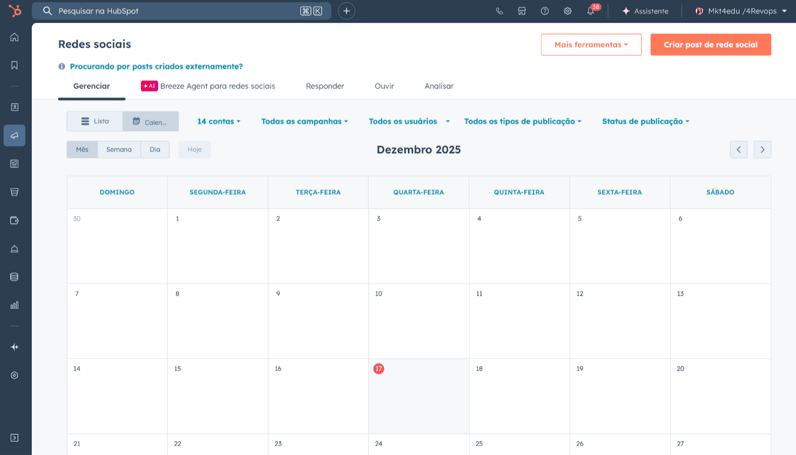Expand the 'Todas as campanhas' filter
The height and width of the screenshot is (455, 796).
coord(305,121)
